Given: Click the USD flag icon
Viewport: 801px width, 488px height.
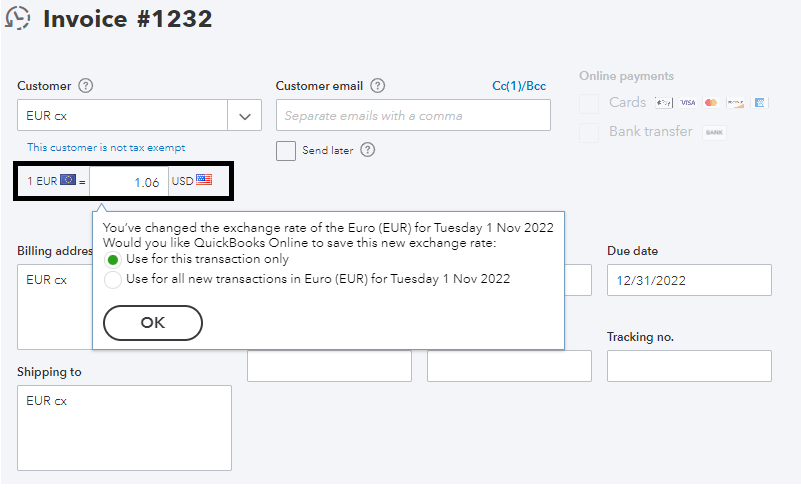Looking at the screenshot, I should click(x=204, y=181).
